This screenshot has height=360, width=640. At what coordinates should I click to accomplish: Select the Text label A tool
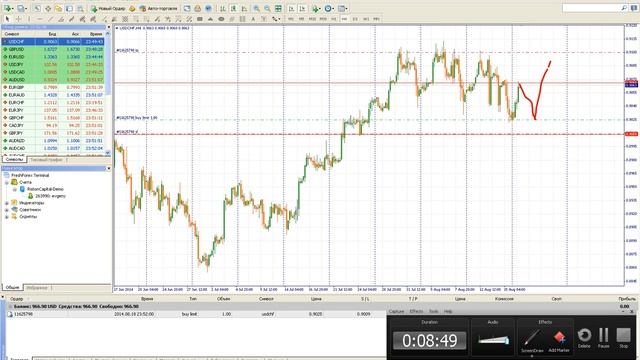click(253, 19)
